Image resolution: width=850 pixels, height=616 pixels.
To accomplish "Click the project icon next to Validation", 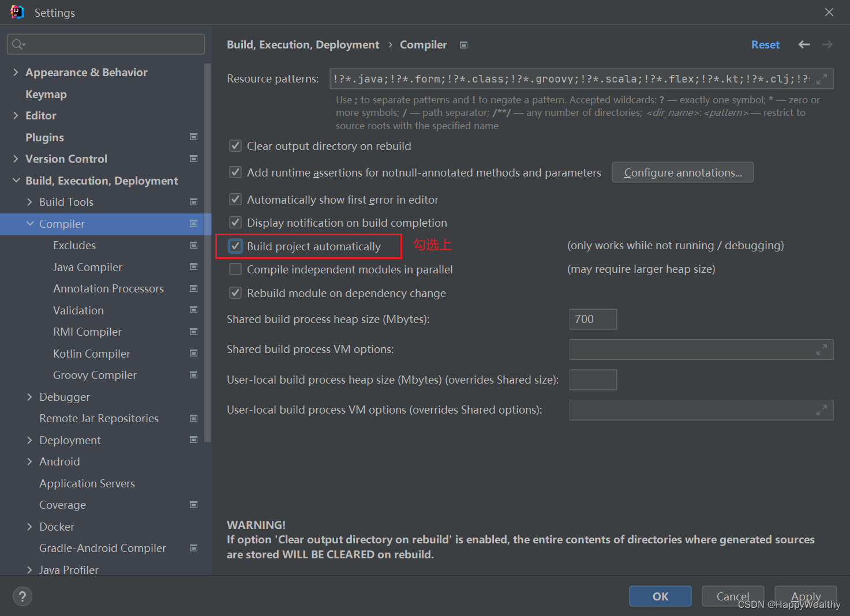I will tap(194, 310).
